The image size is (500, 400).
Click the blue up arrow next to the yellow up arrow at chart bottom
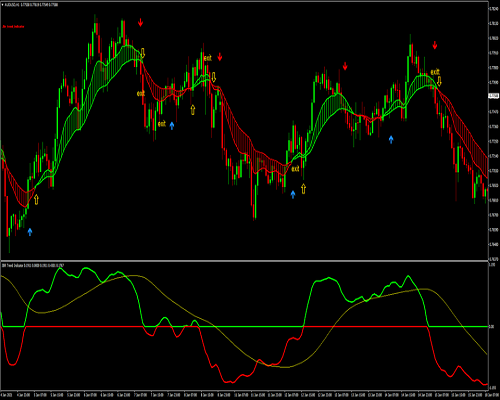point(293,194)
